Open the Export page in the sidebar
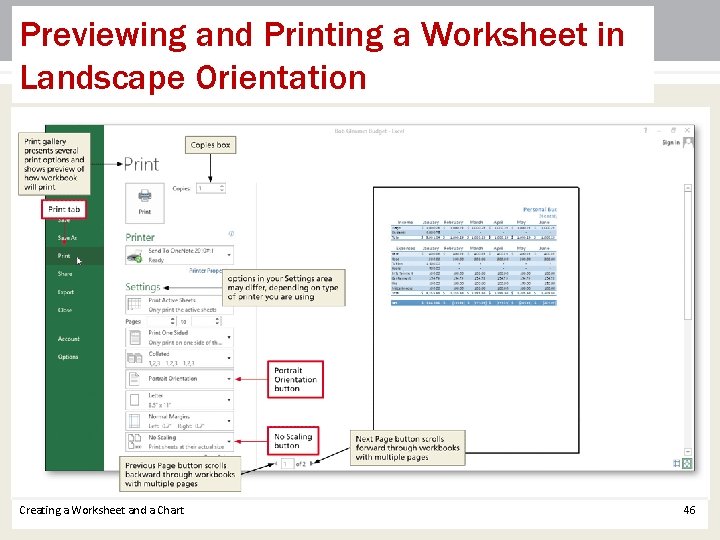Screen dimensions: 720x540 [66, 292]
